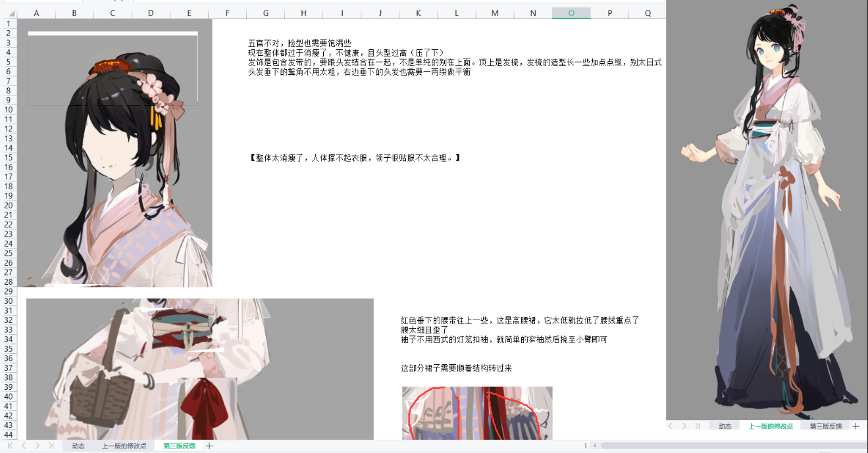The image size is (868, 453).
Task: Add new sheet using plus in right window
Action: [856, 426]
